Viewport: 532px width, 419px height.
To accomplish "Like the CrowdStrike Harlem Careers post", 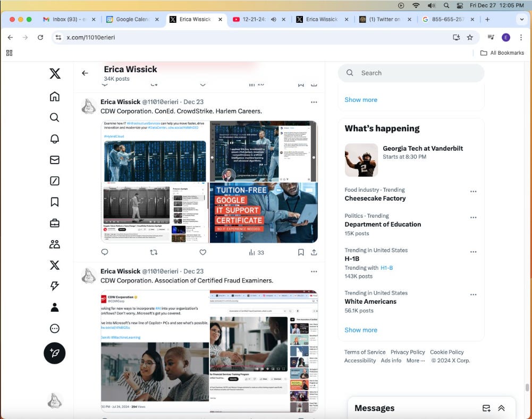I will click(x=203, y=252).
